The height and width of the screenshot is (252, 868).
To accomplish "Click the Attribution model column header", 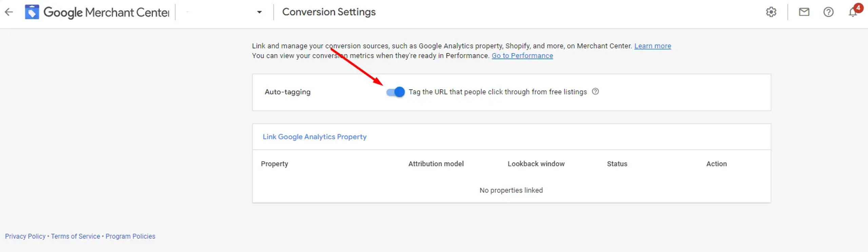I will tap(436, 164).
